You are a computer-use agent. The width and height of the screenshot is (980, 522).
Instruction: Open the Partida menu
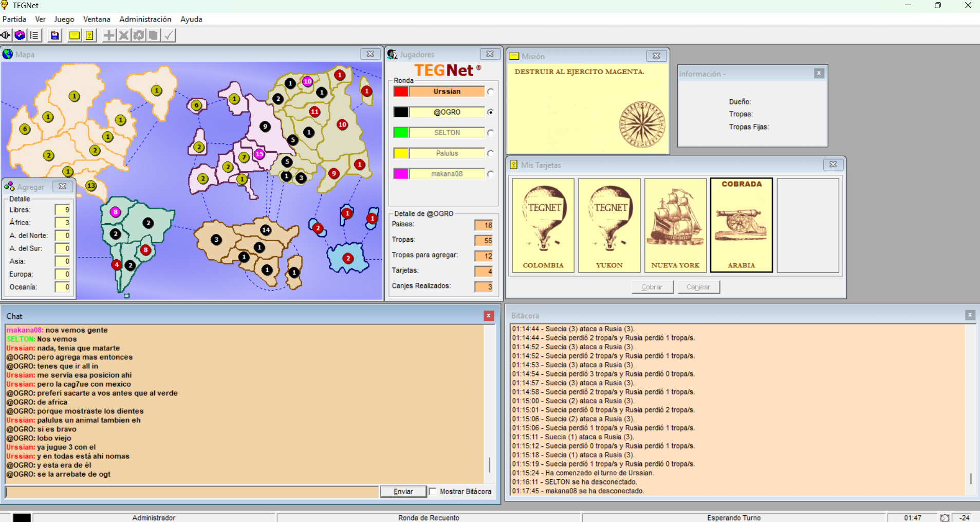pos(14,19)
